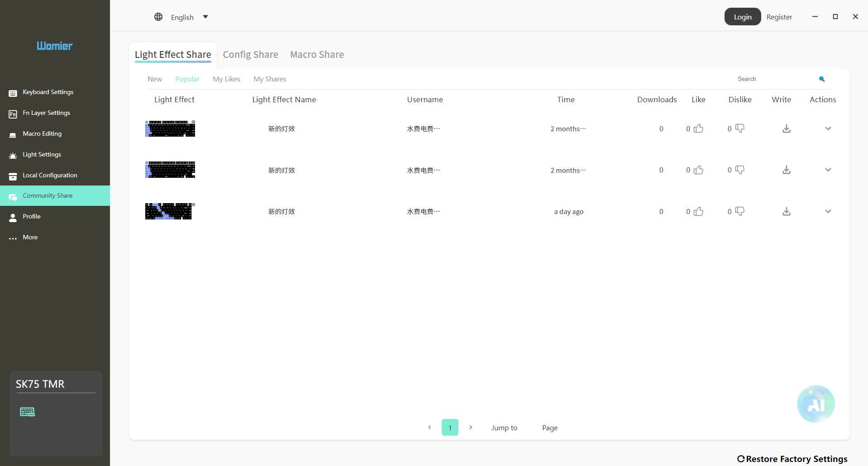Open the AI assistant bubble
Screen dimensions: 868x466
point(816,404)
